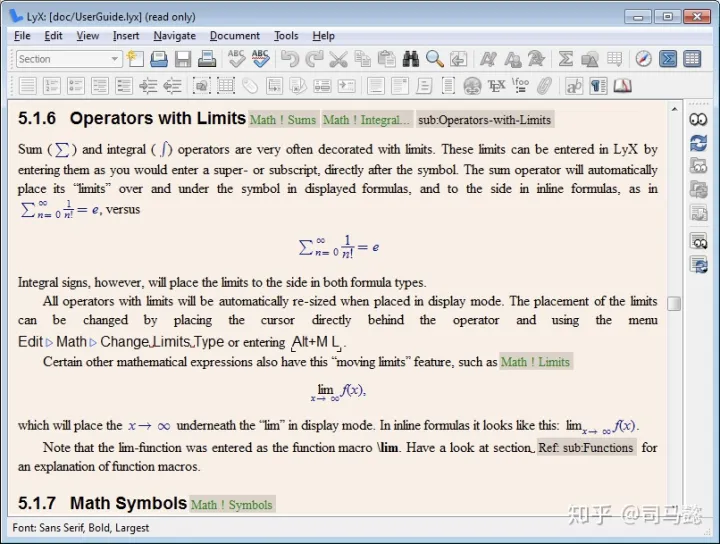Viewport: 720px width, 544px height.
Task: Open the Tools menu
Action: (286, 36)
